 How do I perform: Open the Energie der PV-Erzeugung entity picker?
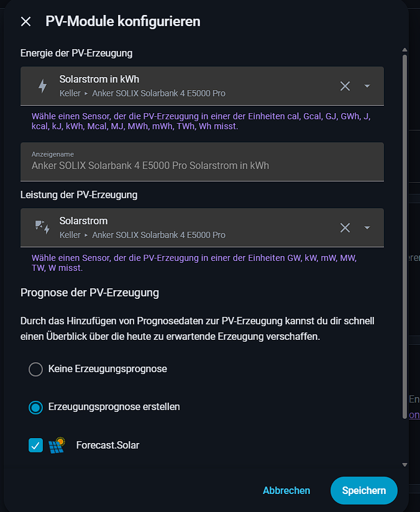(x=202, y=86)
